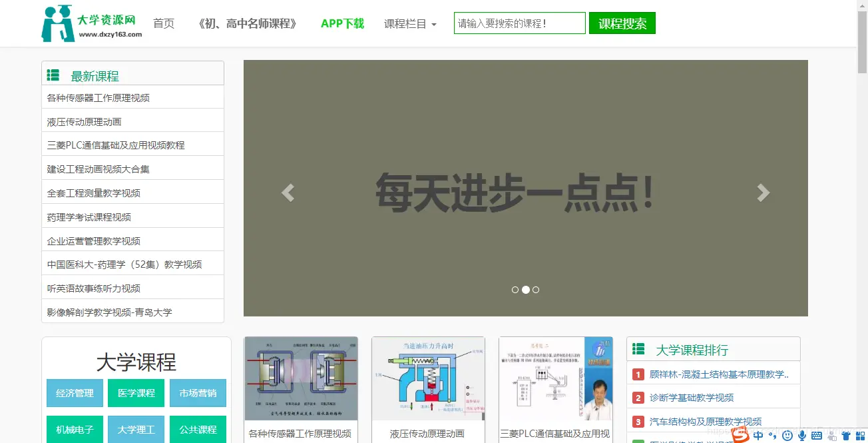The height and width of the screenshot is (443, 868).
Task: Open the 液压传动原理动画 course link
Action: 82,120
